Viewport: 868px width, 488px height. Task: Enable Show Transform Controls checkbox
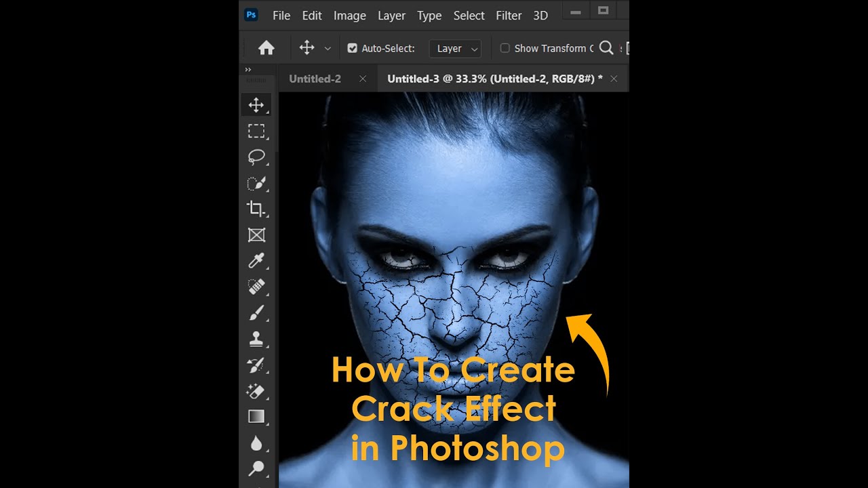point(505,48)
